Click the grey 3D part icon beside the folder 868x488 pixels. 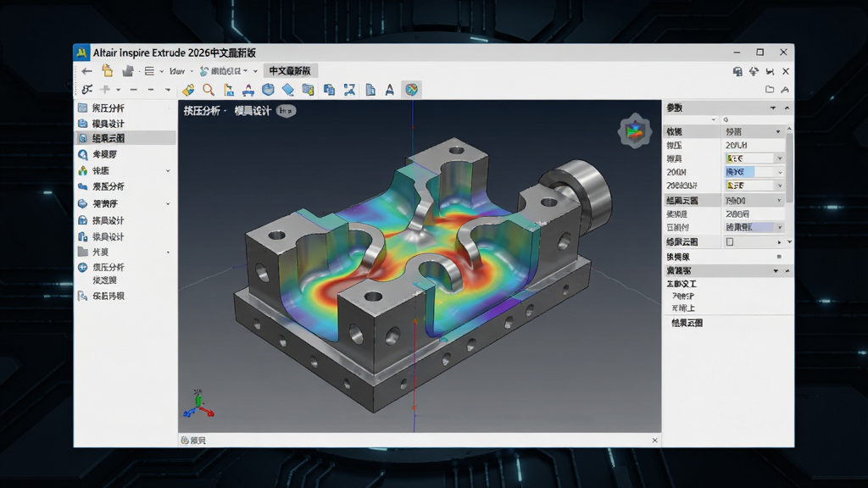(128, 71)
